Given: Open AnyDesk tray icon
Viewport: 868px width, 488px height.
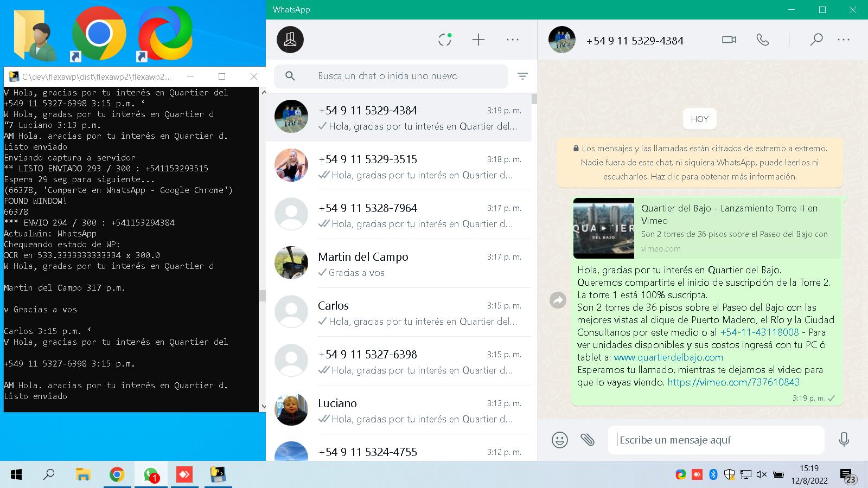Looking at the screenshot, I should [x=697, y=475].
